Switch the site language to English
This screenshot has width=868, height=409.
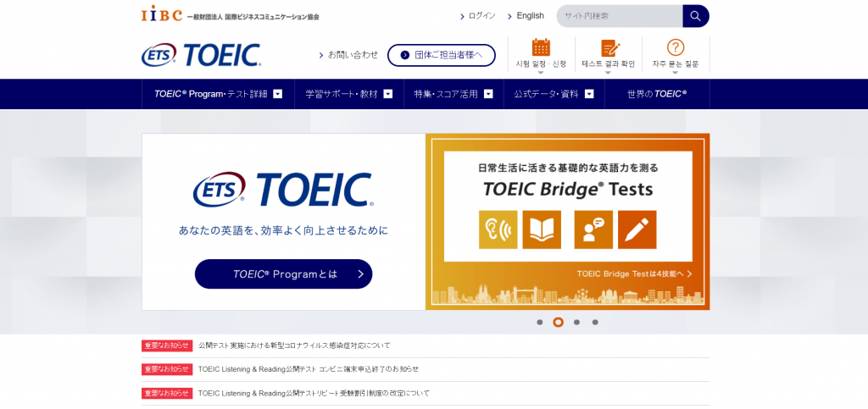coord(530,16)
